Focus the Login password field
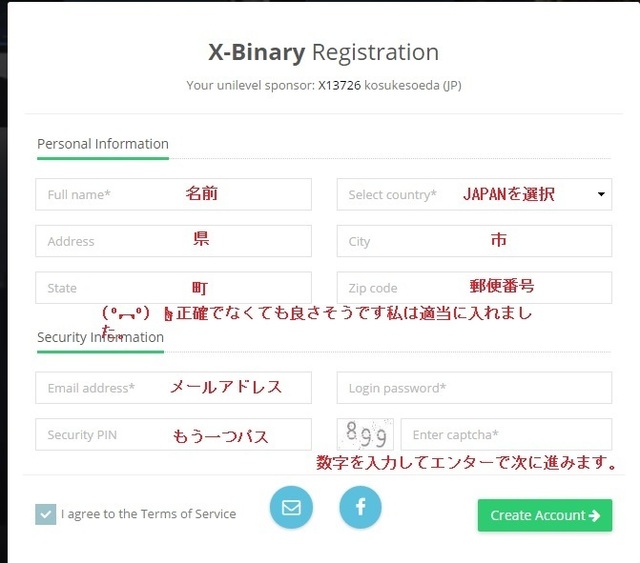 pos(474,388)
